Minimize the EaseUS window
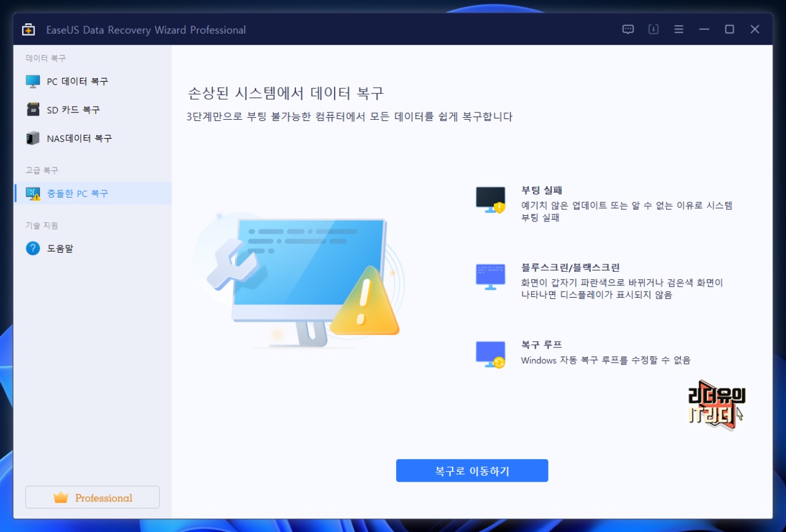Screen dimensions: 786x532 tap(704, 29)
